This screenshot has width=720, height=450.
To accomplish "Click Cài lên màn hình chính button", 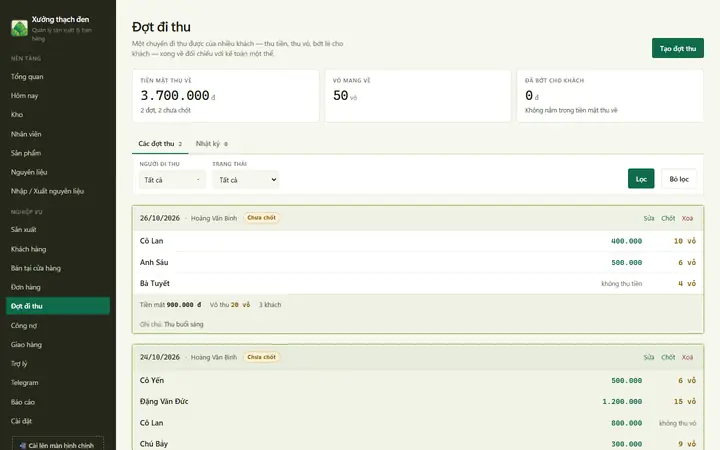I will coord(58,445).
